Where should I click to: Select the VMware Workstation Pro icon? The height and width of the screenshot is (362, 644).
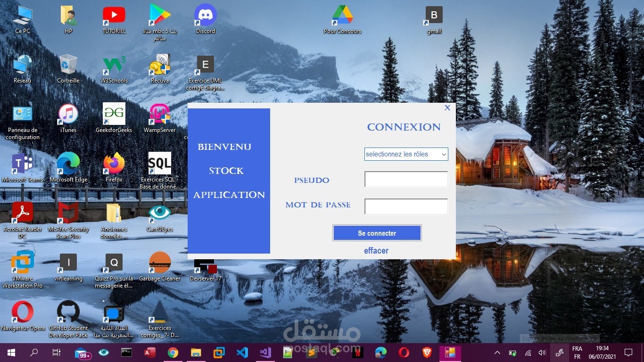click(23, 270)
